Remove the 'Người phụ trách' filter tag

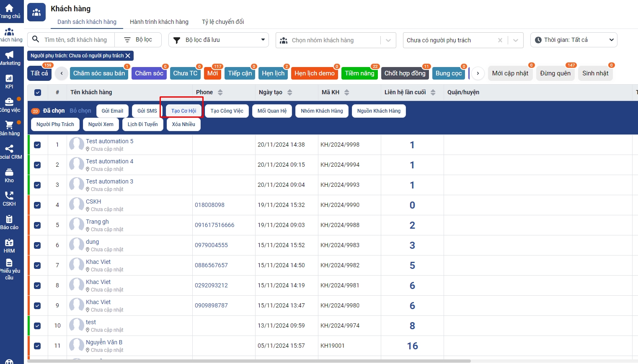[128, 56]
